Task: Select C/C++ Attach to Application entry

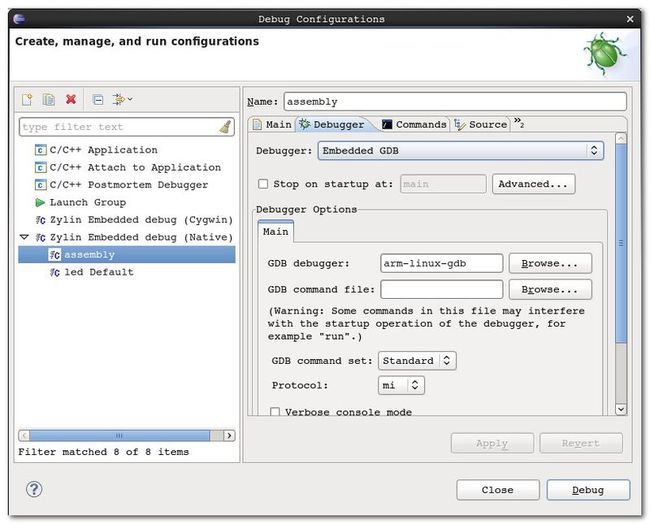Action: pos(135,167)
